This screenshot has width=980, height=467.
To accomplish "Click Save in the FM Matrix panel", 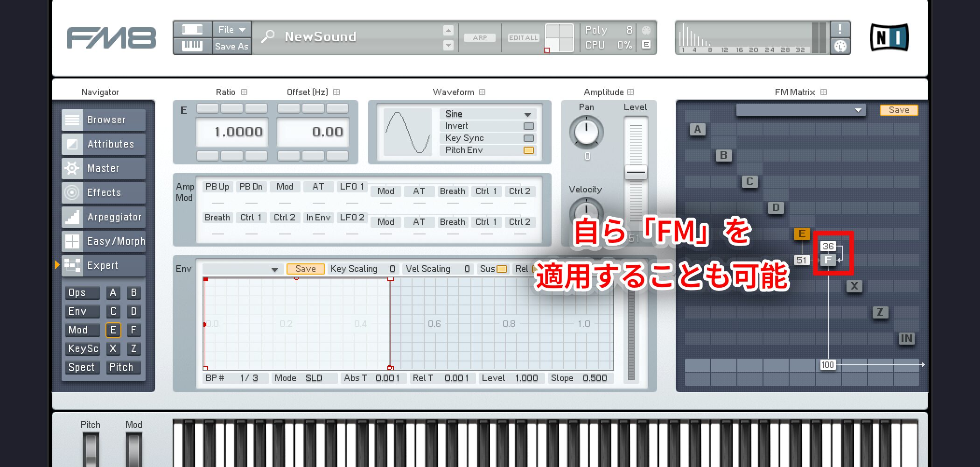I will pos(899,110).
